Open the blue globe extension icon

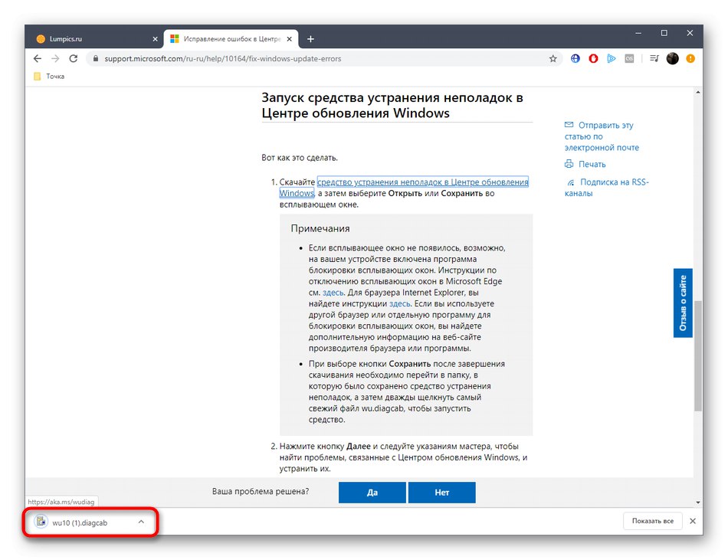[x=576, y=58]
